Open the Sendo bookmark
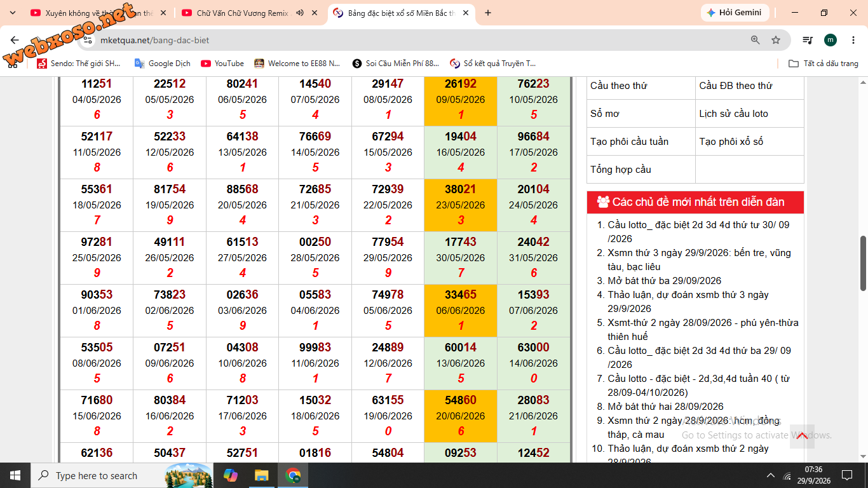868x488 pixels. (x=79, y=64)
